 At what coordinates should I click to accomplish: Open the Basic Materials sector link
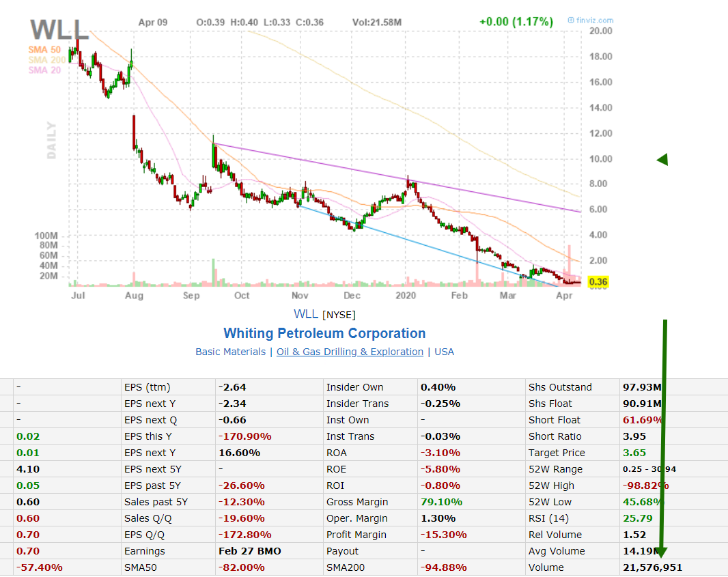pyautogui.click(x=230, y=352)
